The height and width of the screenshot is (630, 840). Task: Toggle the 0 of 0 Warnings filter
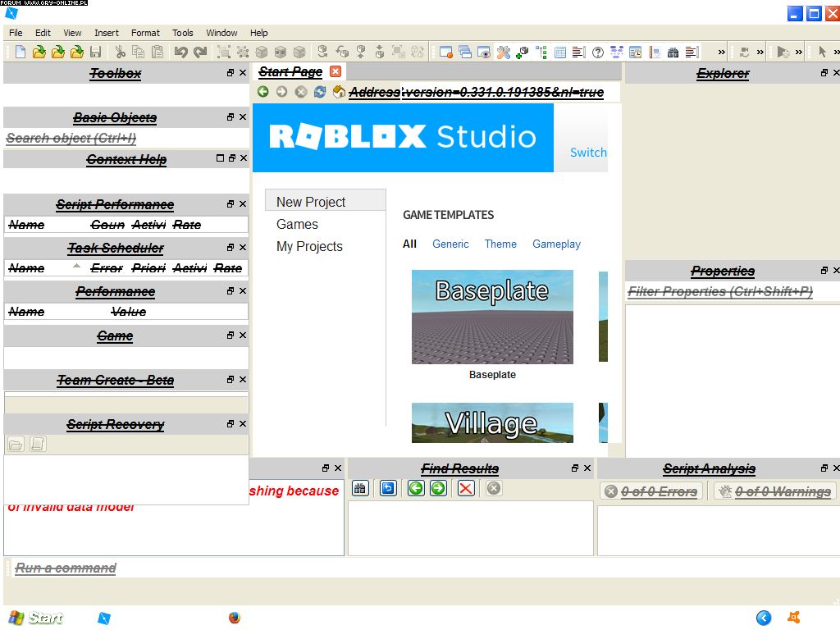(774, 491)
